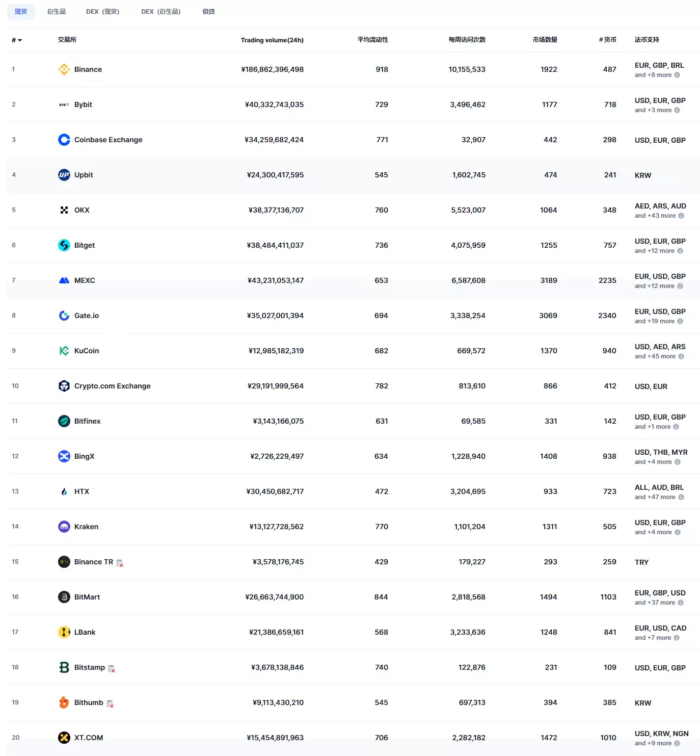Viewport: 700px width, 756px height.
Task: Sort by the # 货币 column header
Action: tap(608, 40)
